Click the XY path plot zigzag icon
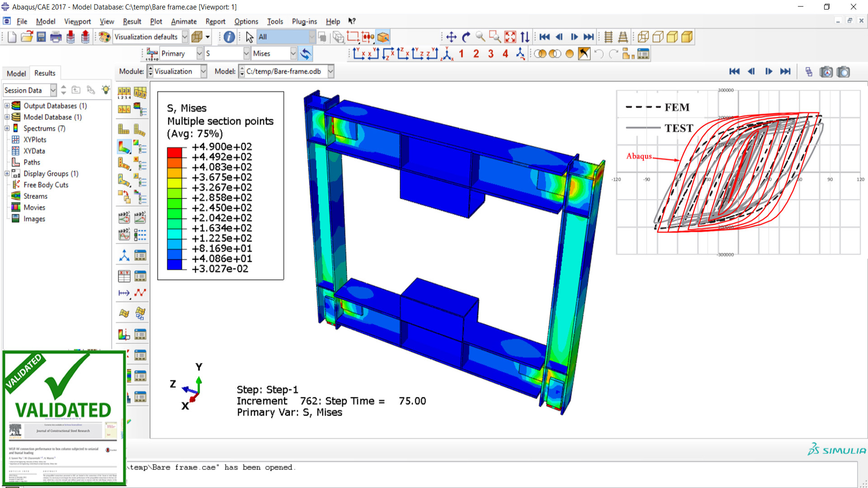This screenshot has width=868, height=488. pyautogui.click(x=140, y=293)
